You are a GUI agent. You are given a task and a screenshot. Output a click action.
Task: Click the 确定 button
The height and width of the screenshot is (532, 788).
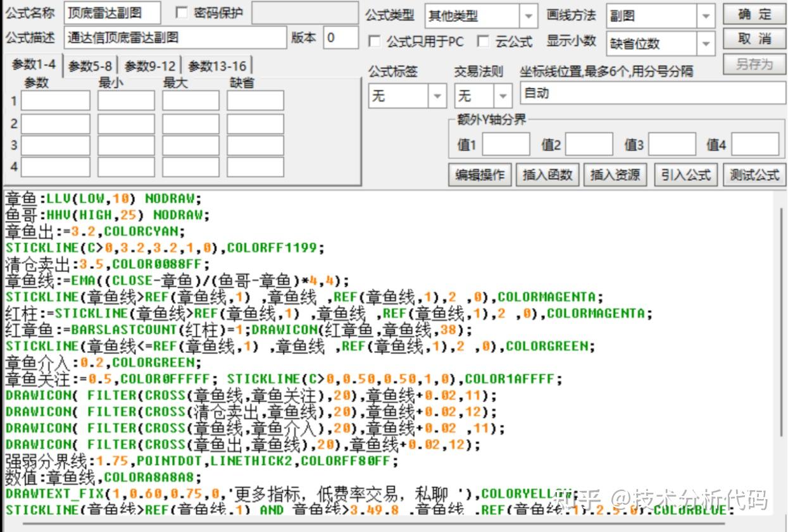pos(754,15)
